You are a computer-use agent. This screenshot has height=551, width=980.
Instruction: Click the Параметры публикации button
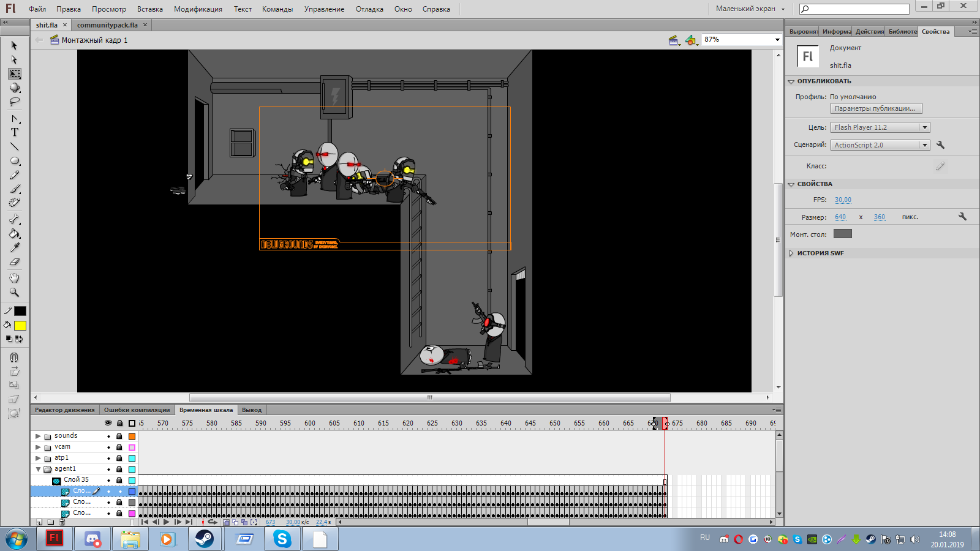pyautogui.click(x=876, y=108)
